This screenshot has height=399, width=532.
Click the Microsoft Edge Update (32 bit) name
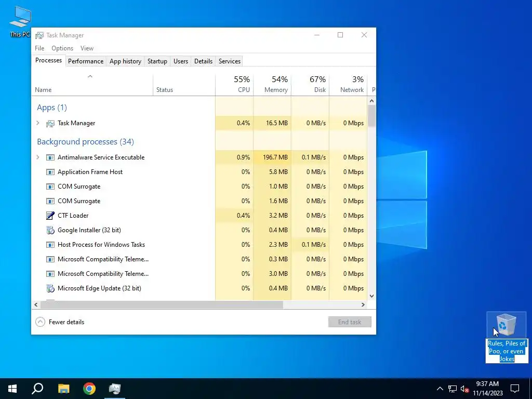click(x=99, y=288)
